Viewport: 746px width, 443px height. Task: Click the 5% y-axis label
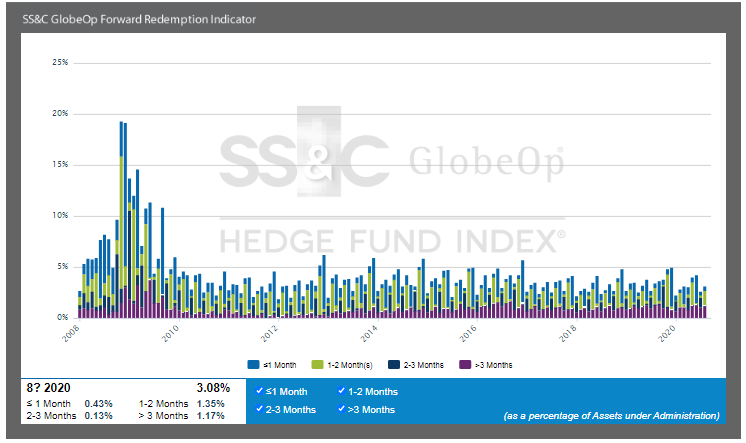(x=63, y=266)
